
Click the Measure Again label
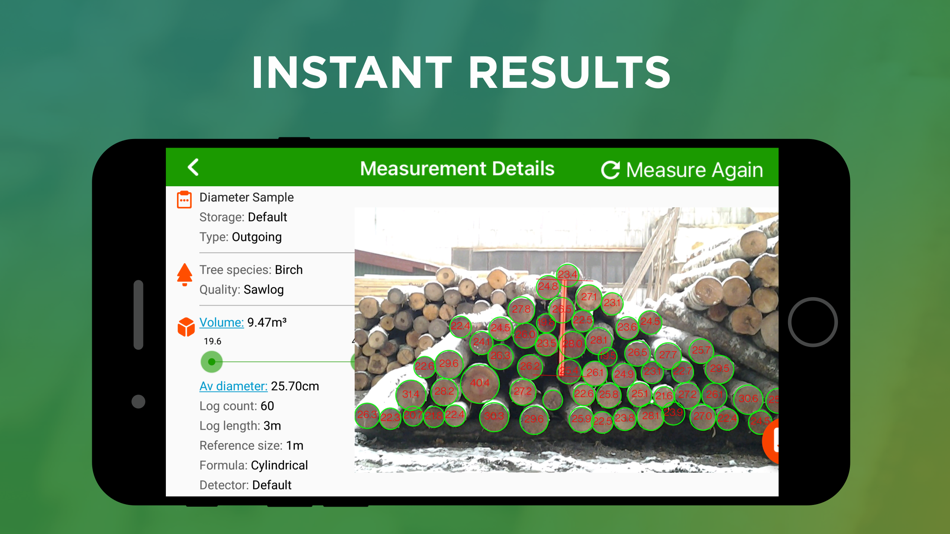694,170
